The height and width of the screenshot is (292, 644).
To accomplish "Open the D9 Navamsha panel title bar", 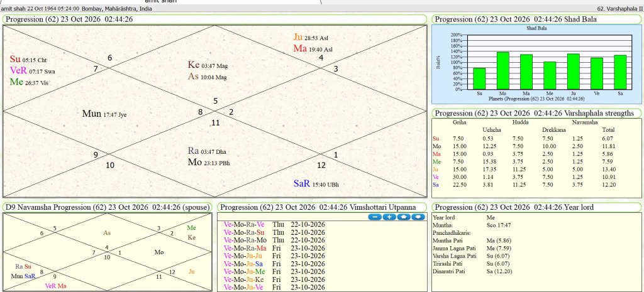I will [x=108, y=207].
